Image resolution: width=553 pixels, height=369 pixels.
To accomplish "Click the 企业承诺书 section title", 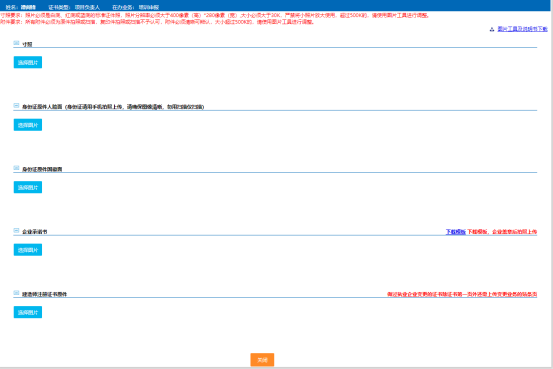I will 35,232.
